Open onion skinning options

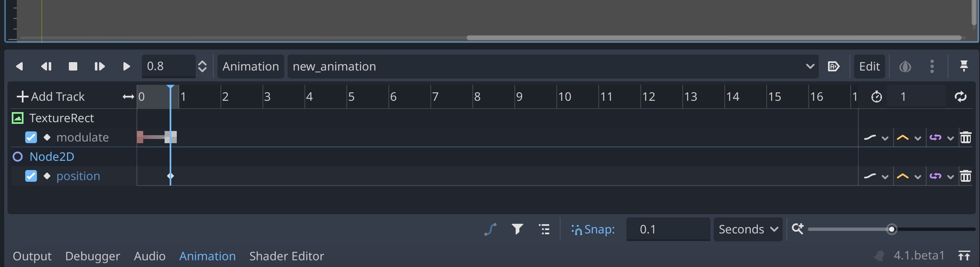tap(905, 66)
